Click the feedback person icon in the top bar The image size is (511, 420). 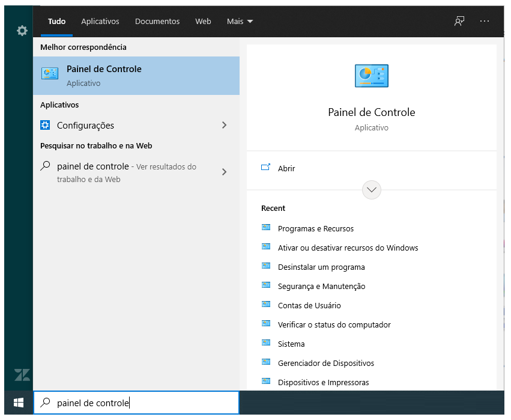pos(459,21)
